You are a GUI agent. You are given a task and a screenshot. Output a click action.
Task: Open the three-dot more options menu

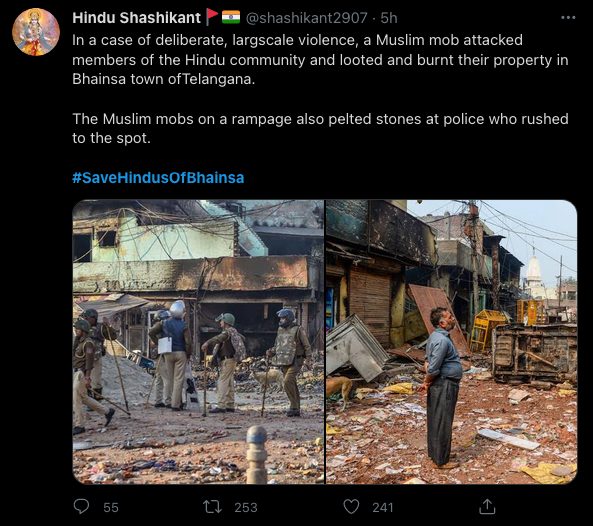[x=568, y=17]
